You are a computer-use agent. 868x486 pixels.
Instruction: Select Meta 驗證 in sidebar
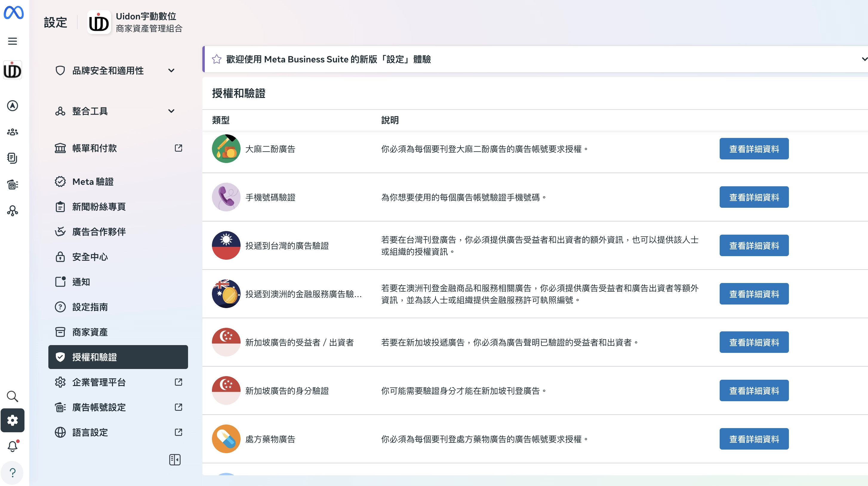coord(118,182)
